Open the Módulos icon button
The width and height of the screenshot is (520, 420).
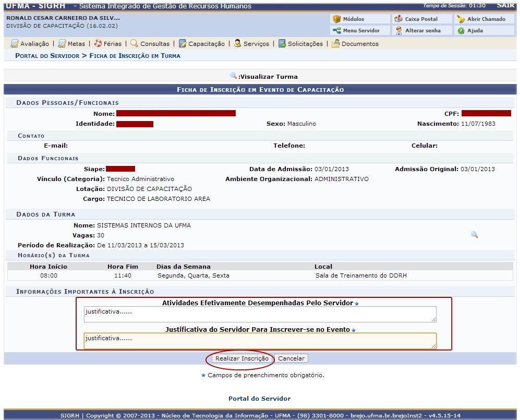pyautogui.click(x=337, y=19)
